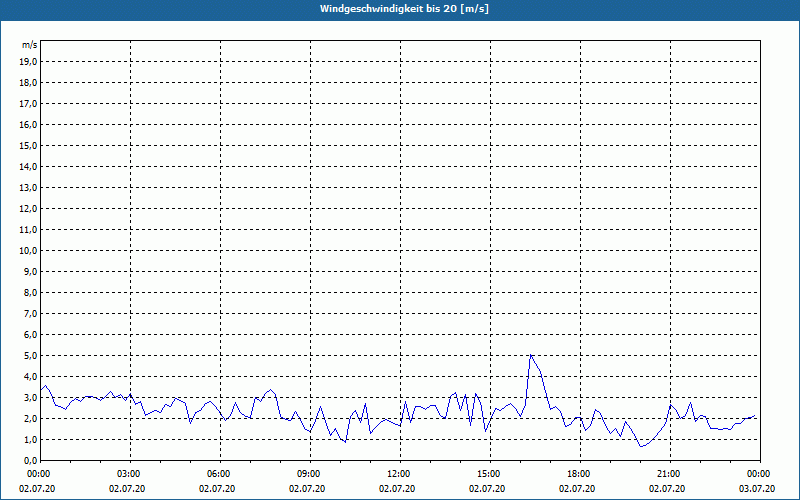
Task: Pick the 12,0 y-axis label
Action: point(28,209)
